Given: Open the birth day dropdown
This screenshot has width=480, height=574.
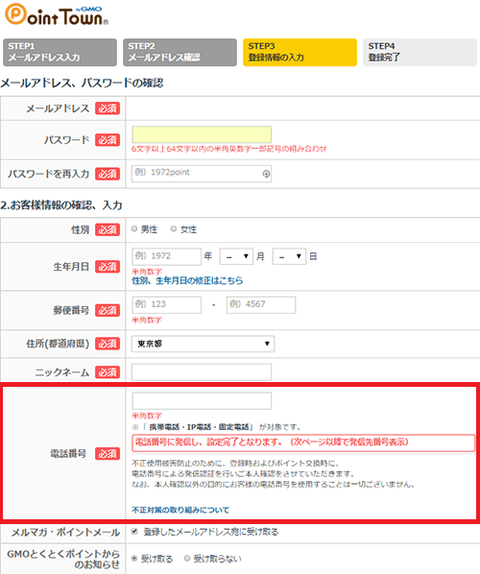Looking at the screenshot, I should pyautogui.click(x=289, y=256).
